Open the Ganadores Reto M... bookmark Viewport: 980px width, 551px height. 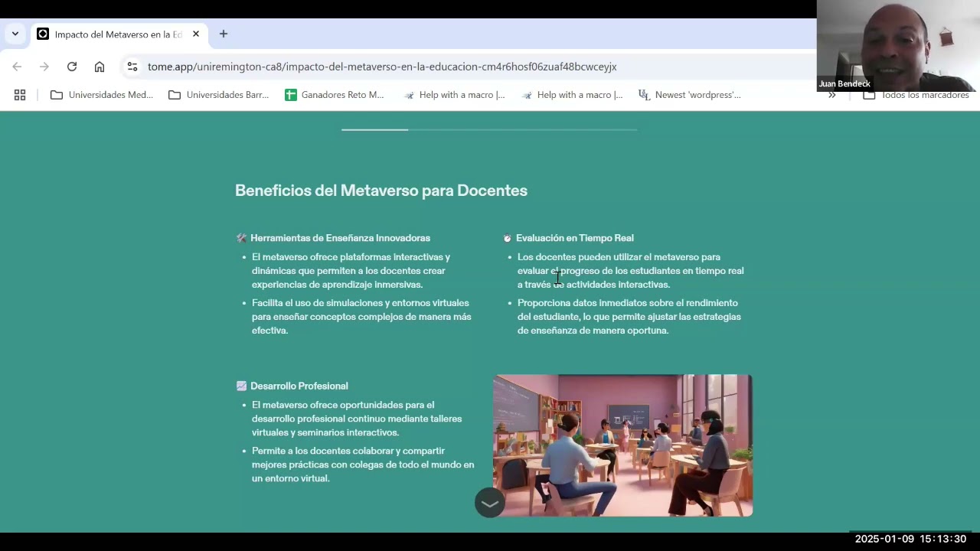(334, 95)
